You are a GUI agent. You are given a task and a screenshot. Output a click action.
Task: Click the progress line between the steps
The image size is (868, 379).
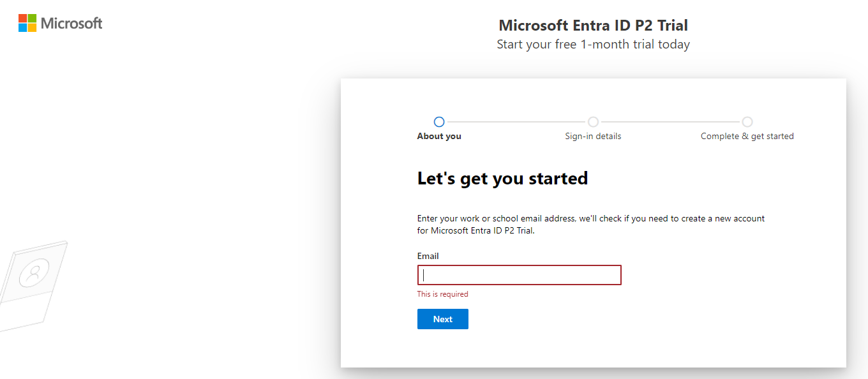pyautogui.click(x=516, y=121)
